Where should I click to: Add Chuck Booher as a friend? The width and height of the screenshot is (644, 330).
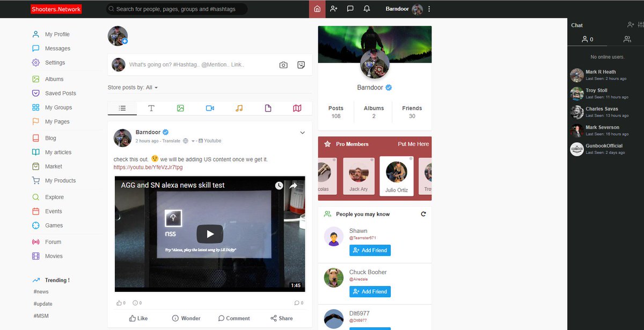point(370,292)
